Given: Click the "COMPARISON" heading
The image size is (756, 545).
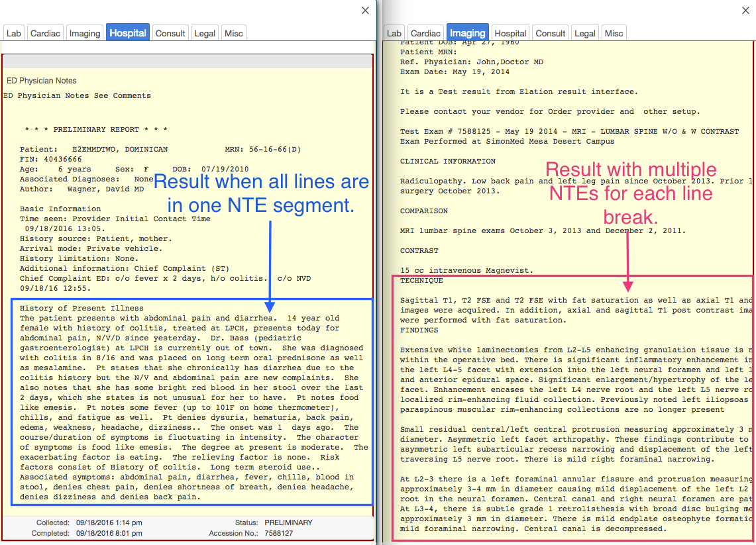Looking at the screenshot, I should pos(424,211).
